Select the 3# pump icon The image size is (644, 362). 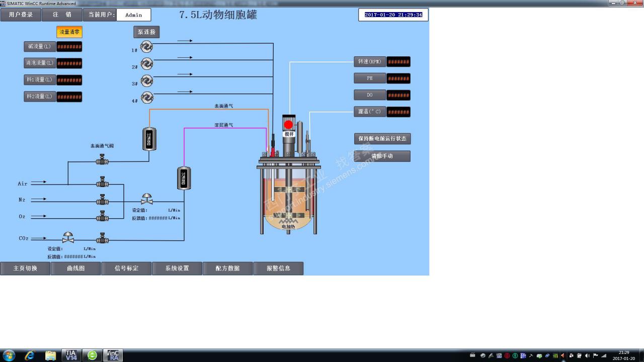(x=146, y=80)
